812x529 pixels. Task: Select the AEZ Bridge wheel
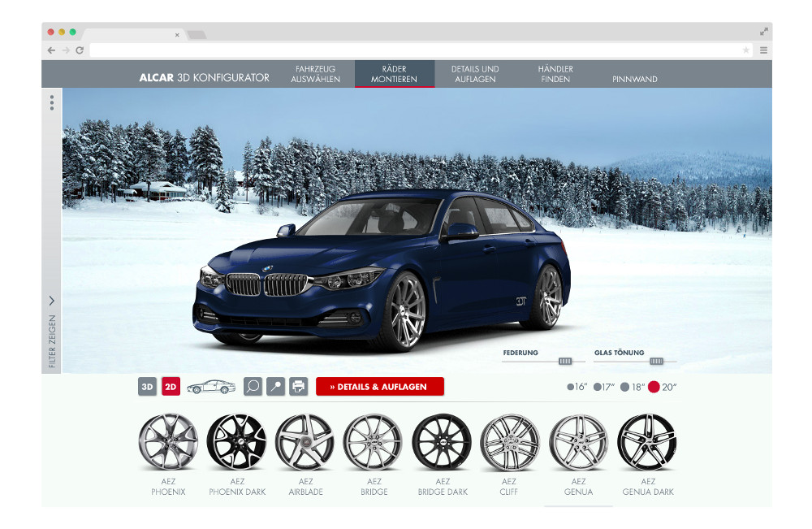click(374, 454)
